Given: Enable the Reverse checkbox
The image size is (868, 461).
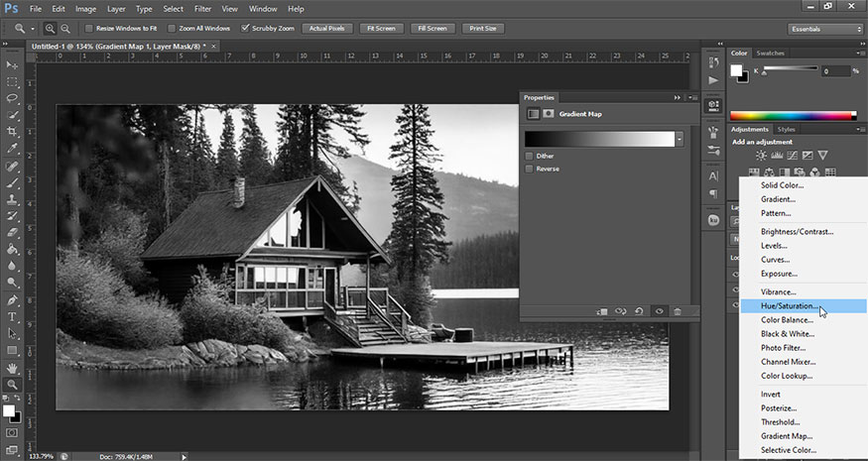Looking at the screenshot, I should click(x=530, y=169).
